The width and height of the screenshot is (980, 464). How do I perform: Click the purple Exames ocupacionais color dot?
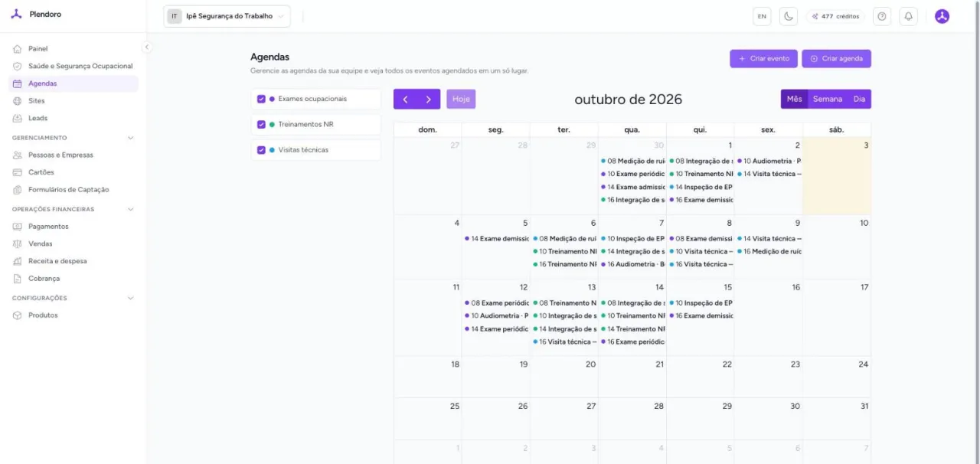click(272, 99)
